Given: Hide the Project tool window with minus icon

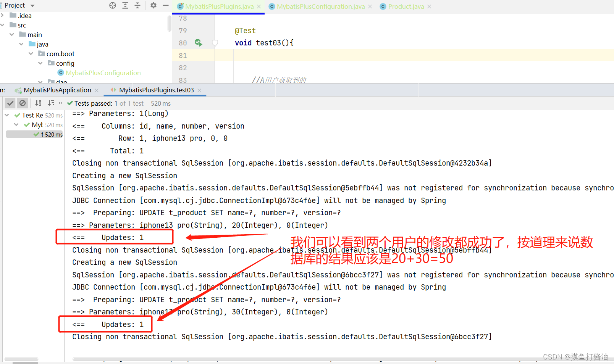Looking at the screenshot, I should (x=166, y=5).
